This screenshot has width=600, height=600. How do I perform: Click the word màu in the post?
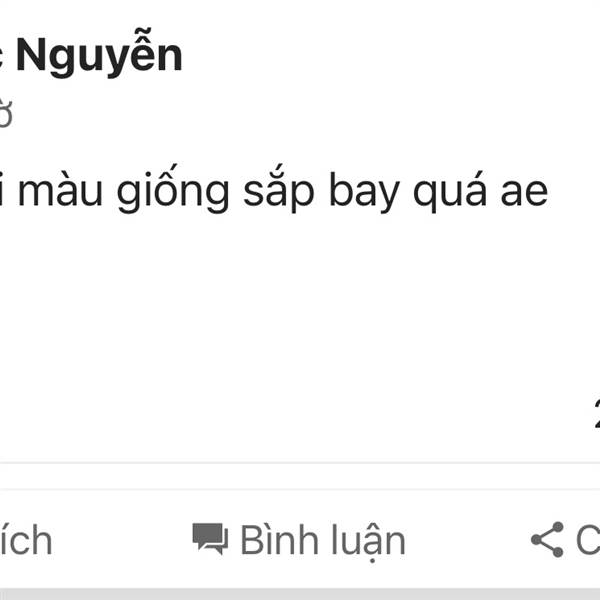coord(60,189)
